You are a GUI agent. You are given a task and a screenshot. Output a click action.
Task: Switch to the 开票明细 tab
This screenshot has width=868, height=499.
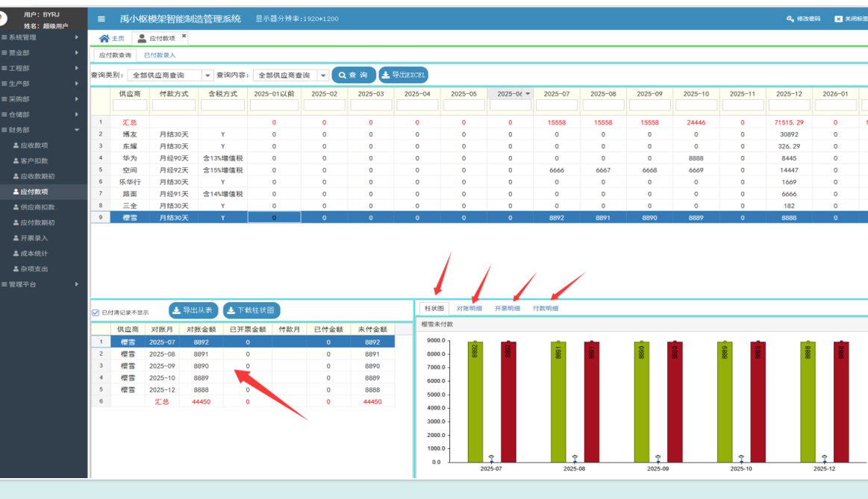tap(507, 309)
